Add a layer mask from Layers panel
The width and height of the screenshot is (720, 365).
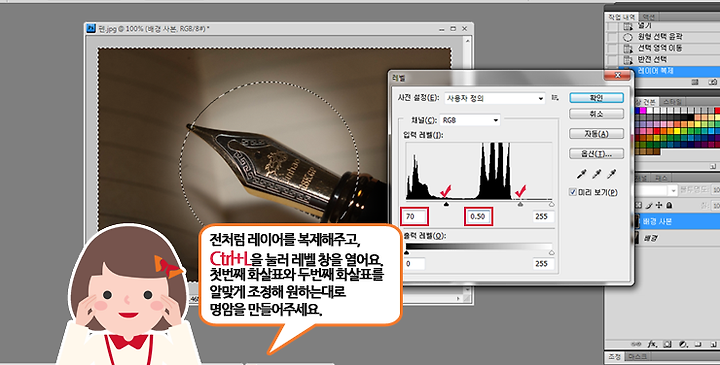tap(667, 344)
